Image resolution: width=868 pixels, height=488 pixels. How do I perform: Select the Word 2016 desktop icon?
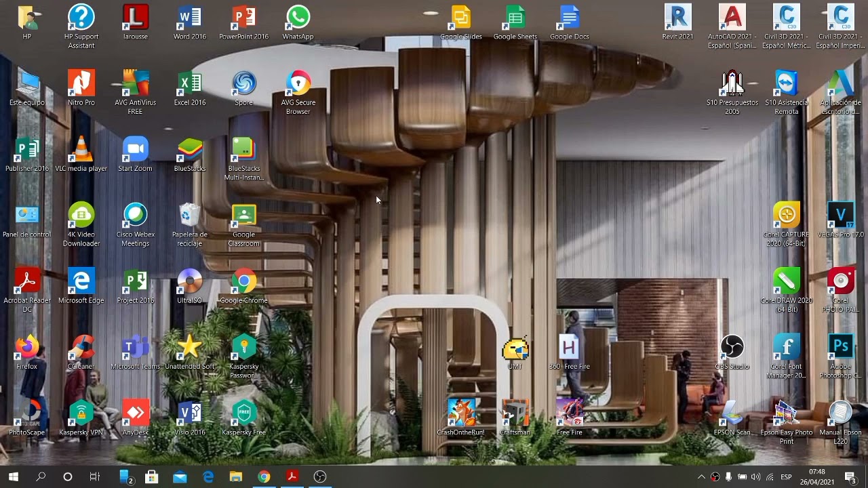[x=190, y=22]
